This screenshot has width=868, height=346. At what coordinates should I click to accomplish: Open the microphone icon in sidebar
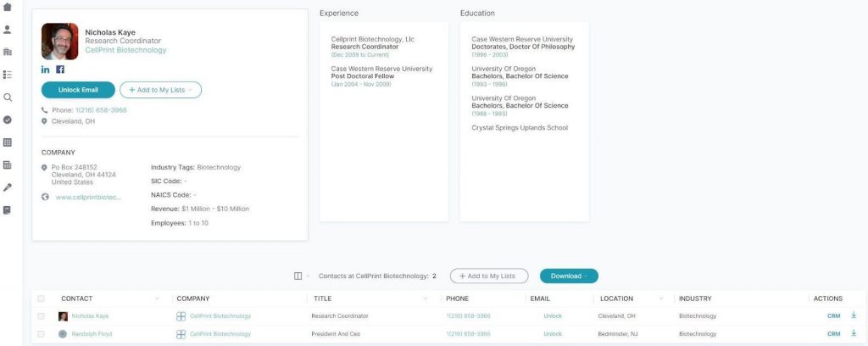(x=7, y=187)
